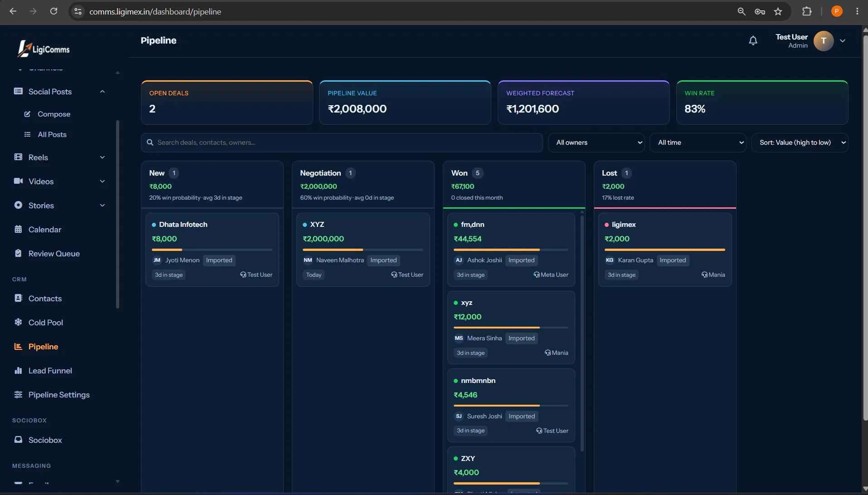This screenshot has width=868, height=495.
Task: Click the Cold Pool snowflake icon
Action: [x=18, y=322]
